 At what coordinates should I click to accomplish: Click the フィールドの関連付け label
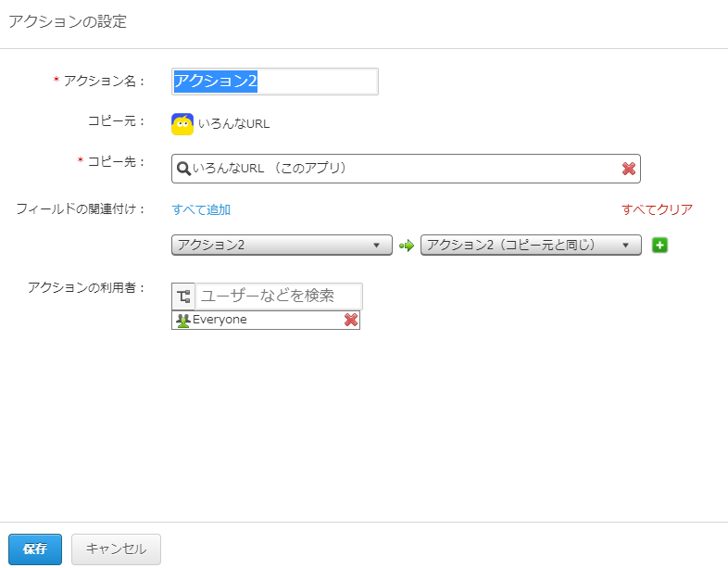(x=81, y=209)
